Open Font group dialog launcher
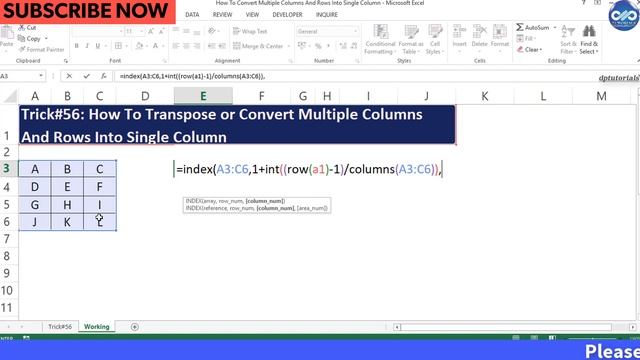 [x=165, y=61]
